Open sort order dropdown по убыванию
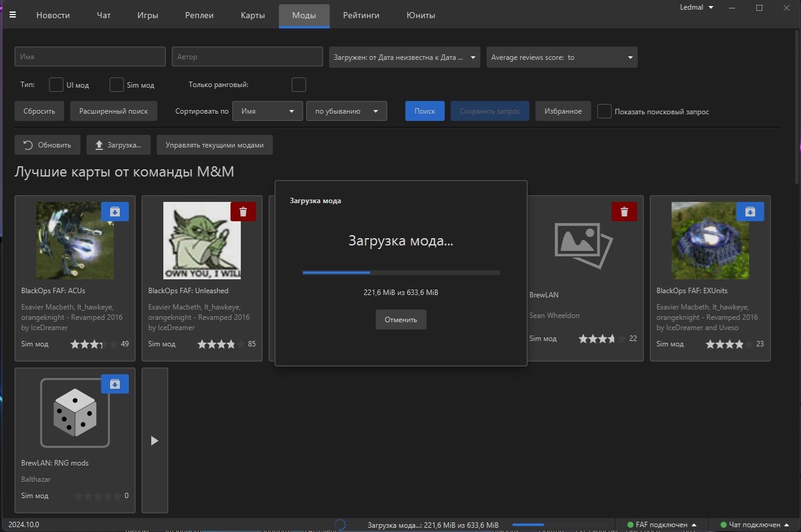Image resolution: width=801 pixels, height=532 pixels. (347, 111)
